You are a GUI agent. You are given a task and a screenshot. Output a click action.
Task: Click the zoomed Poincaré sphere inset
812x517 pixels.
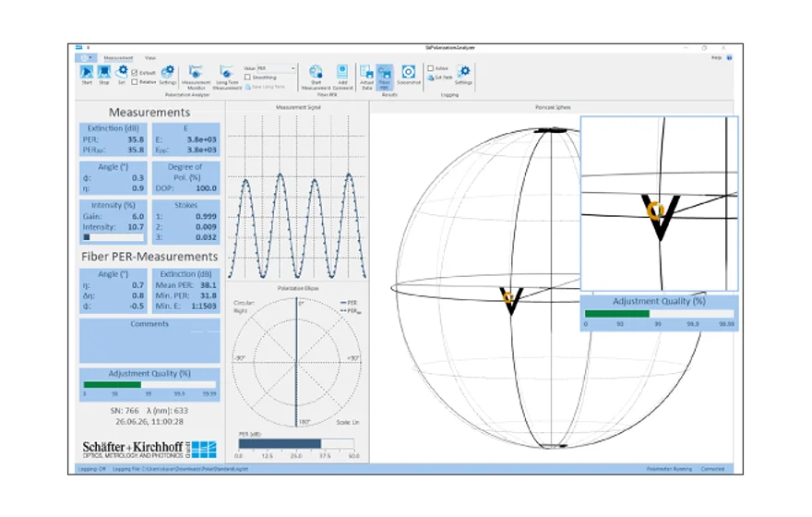click(659, 204)
